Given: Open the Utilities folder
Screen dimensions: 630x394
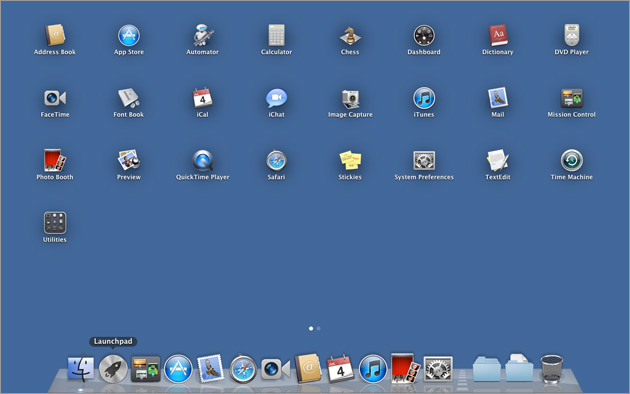Looking at the screenshot, I should pyautogui.click(x=55, y=223).
